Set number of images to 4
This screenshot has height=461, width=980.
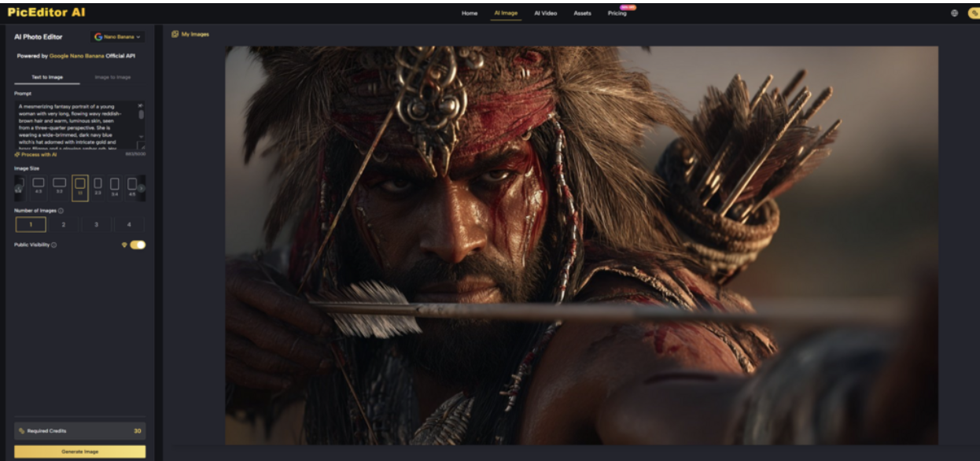pos(129,225)
